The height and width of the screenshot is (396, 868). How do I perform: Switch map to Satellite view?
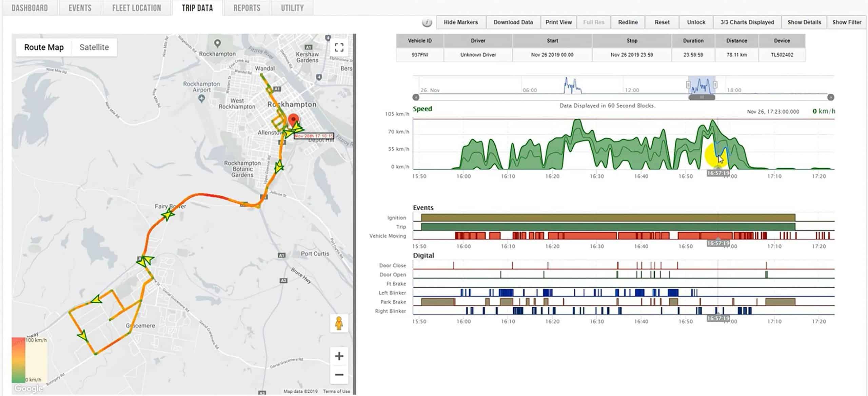pyautogui.click(x=94, y=47)
